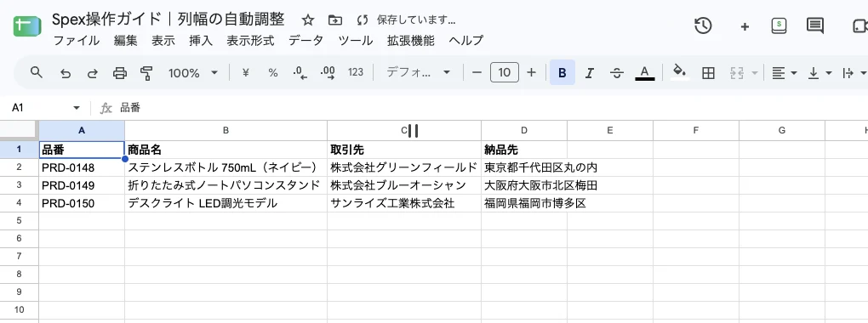Open the 表示 menu
This screenshot has width=868, height=323.
(x=163, y=41)
